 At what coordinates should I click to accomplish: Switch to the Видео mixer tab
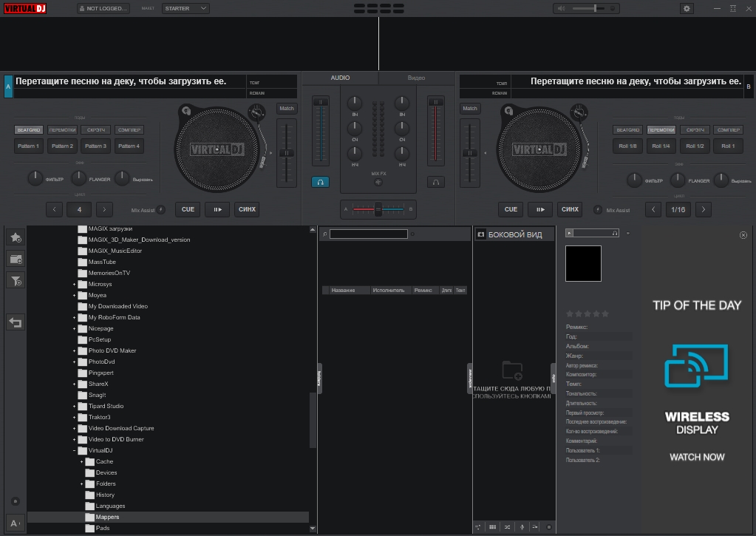(416, 78)
